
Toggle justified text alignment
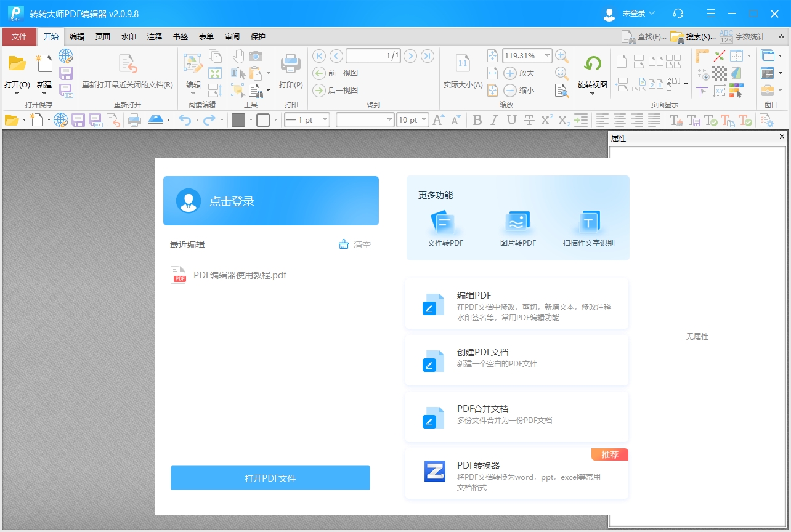[x=654, y=120]
